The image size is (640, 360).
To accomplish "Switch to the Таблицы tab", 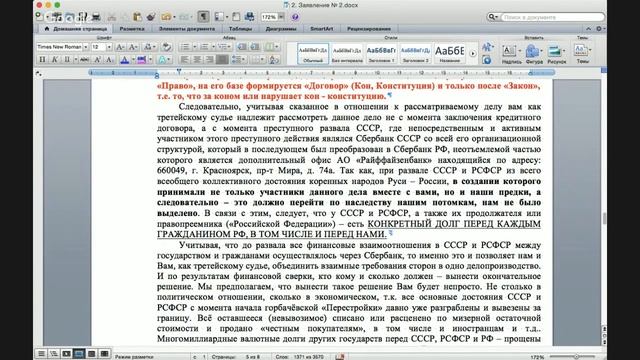I will [x=240, y=29].
